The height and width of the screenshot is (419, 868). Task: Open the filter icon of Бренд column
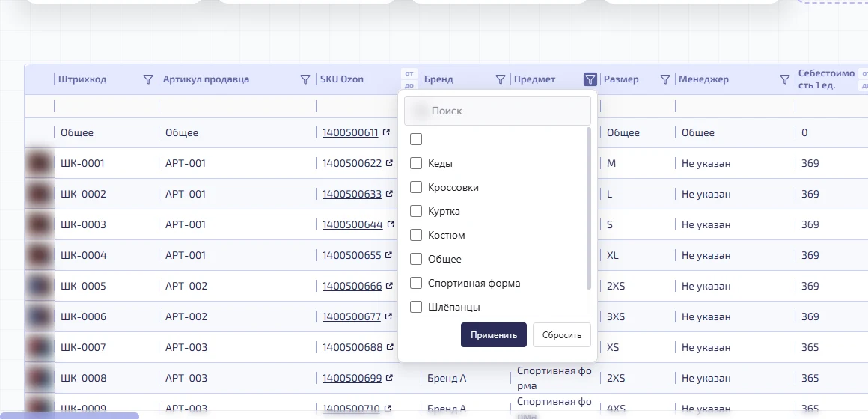pyautogui.click(x=501, y=80)
